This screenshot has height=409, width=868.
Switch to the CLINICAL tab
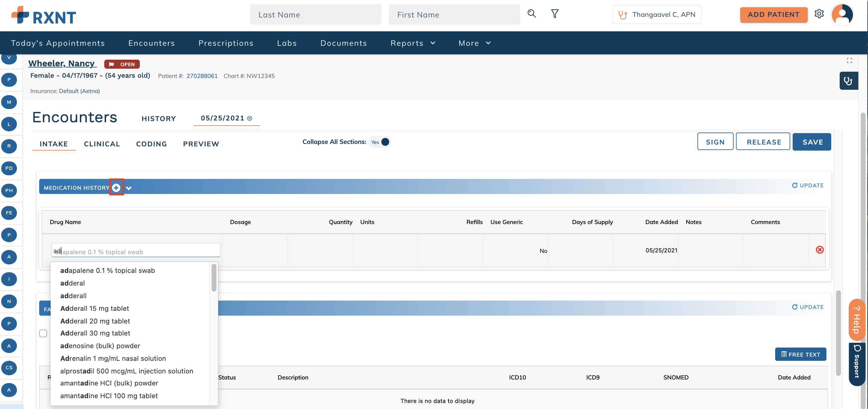pos(102,144)
